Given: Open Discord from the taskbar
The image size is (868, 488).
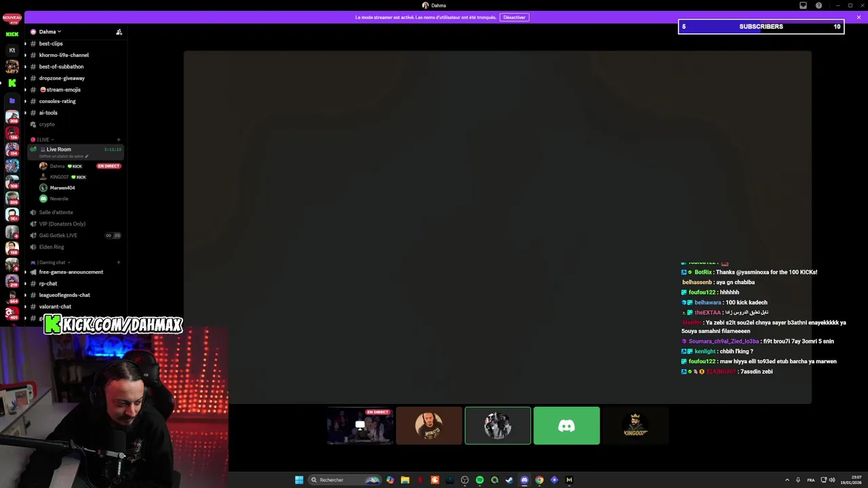Looking at the screenshot, I should tap(524, 480).
